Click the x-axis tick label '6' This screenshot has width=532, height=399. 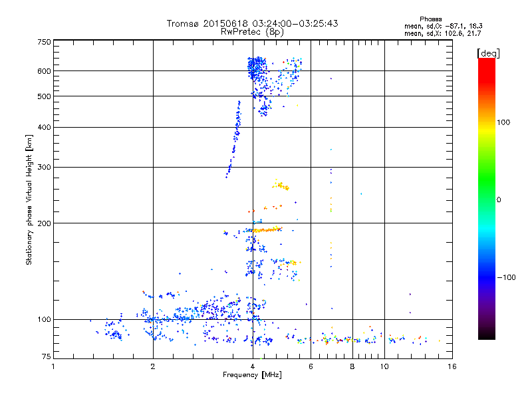[x=311, y=366]
